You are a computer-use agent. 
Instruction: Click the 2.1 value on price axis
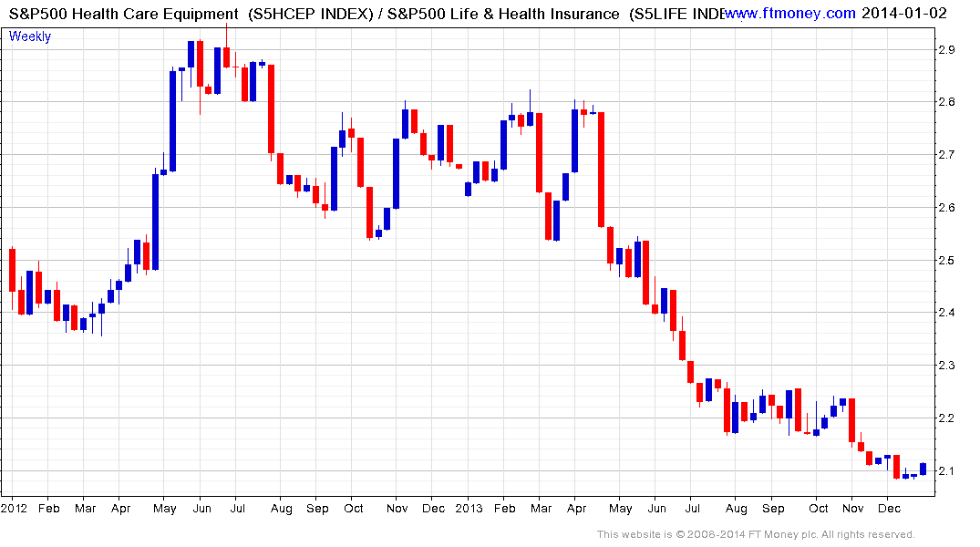tap(946, 470)
